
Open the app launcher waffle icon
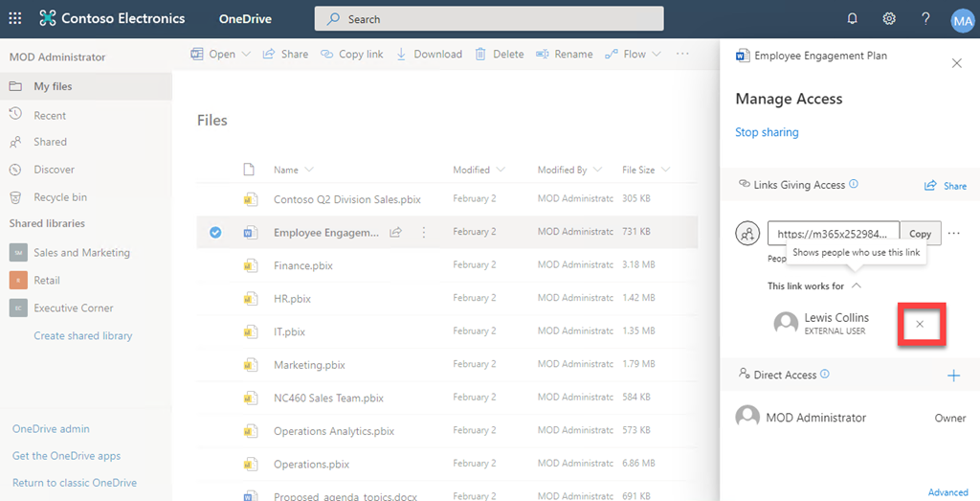[x=15, y=18]
